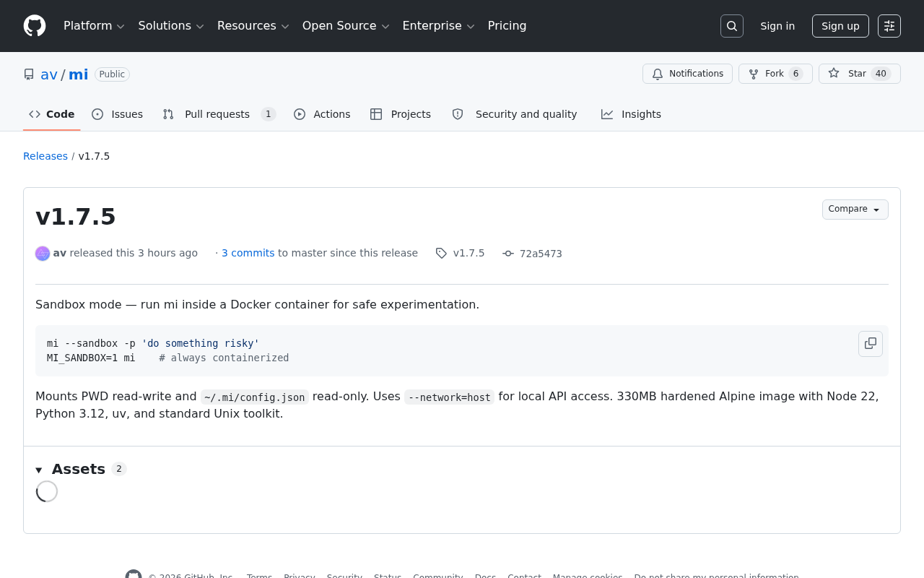Open the GitHub homepage logo
The height and width of the screenshot is (578, 924).
(35, 26)
